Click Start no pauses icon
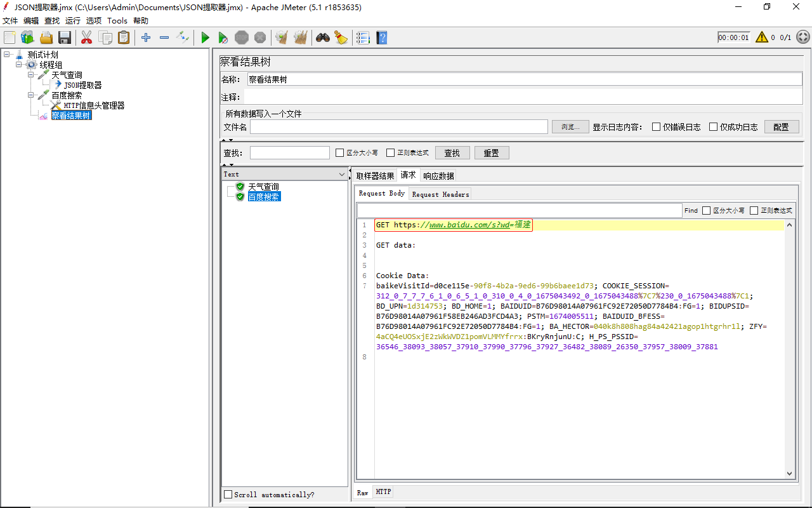 click(x=223, y=38)
